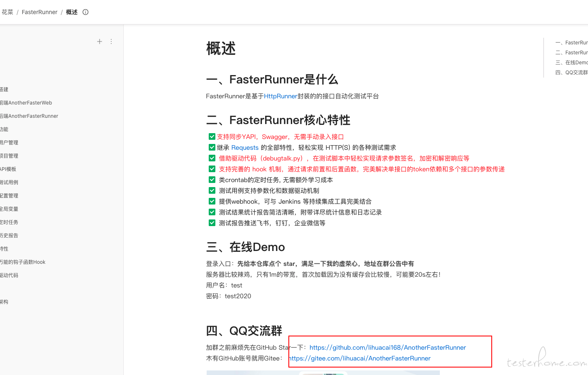The width and height of the screenshot is (588, 375).
Task: Click the 概述 page title
Action: pos(221,49)
